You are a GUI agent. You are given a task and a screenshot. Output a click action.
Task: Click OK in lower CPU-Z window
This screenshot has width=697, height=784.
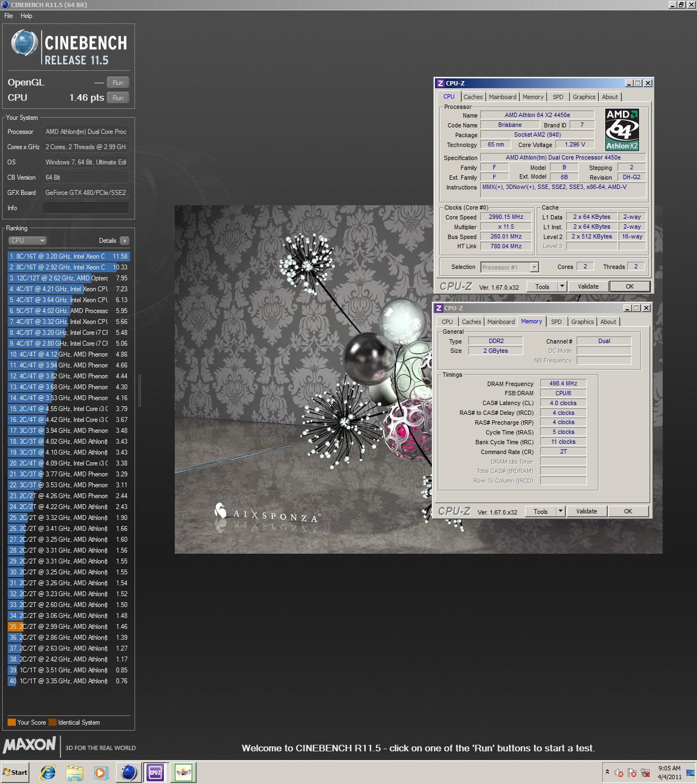click(x=628, y=512)
